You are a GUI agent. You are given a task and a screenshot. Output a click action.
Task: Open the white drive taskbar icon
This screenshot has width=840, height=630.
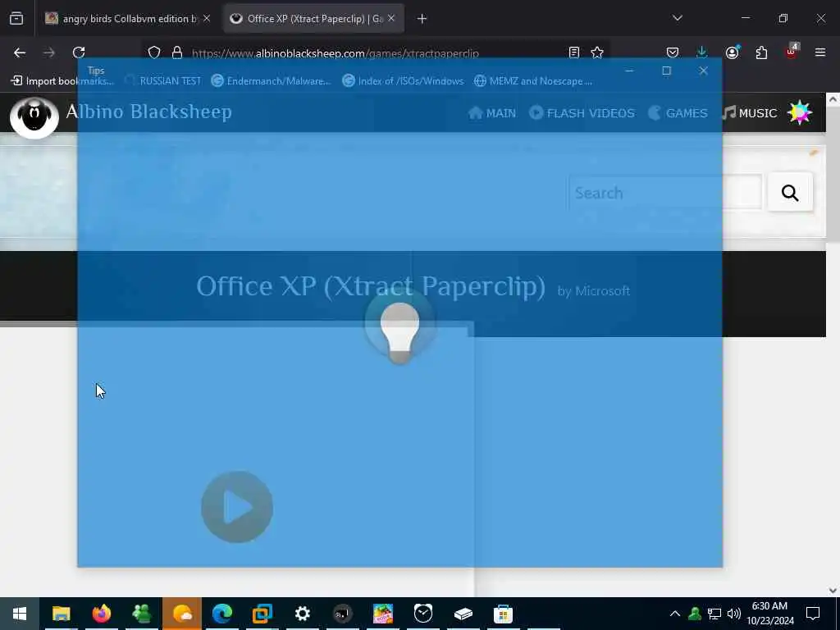(463, 614)
